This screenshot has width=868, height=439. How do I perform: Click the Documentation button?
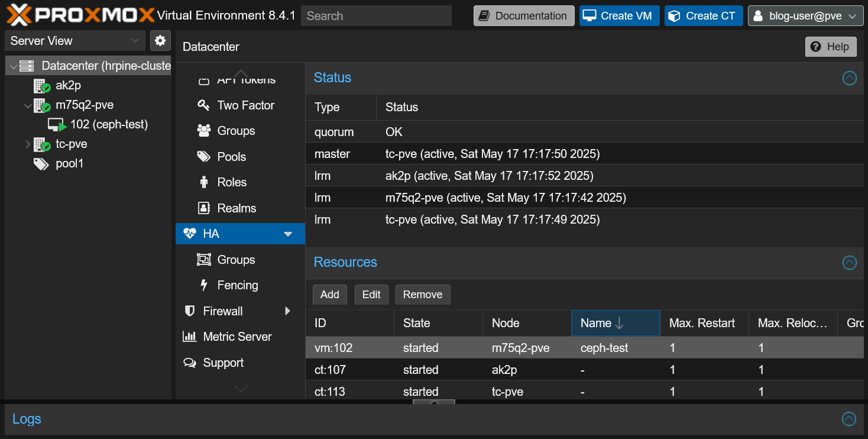(524, 16)
